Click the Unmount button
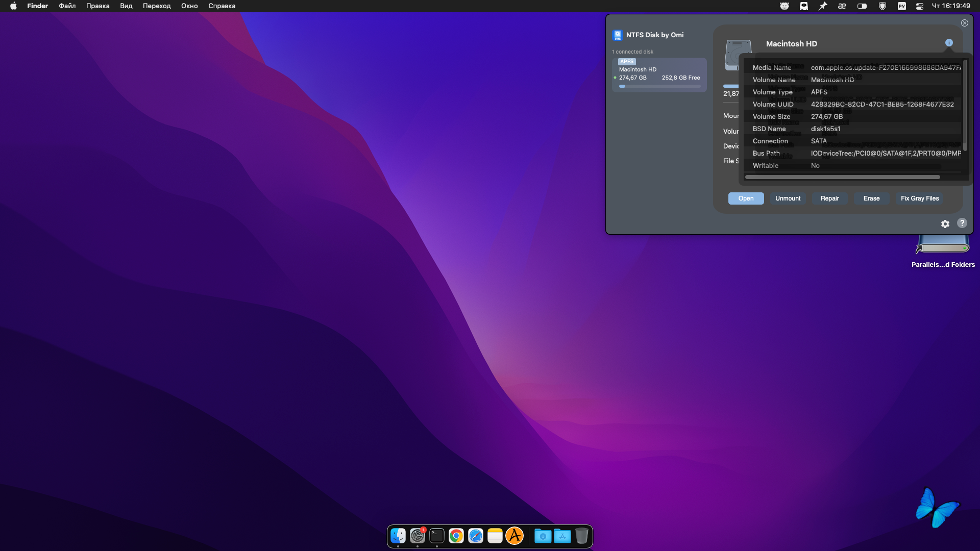Screen dimensions: 980x551 [788, 198]
